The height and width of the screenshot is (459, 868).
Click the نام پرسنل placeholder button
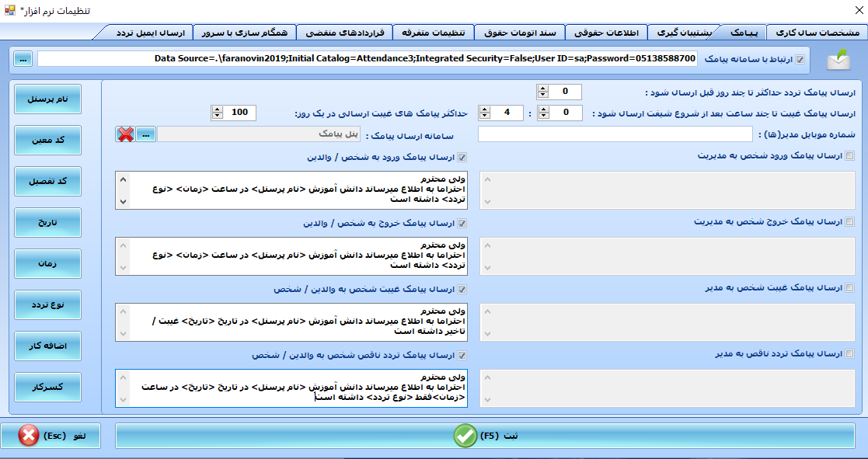point(48,99)
